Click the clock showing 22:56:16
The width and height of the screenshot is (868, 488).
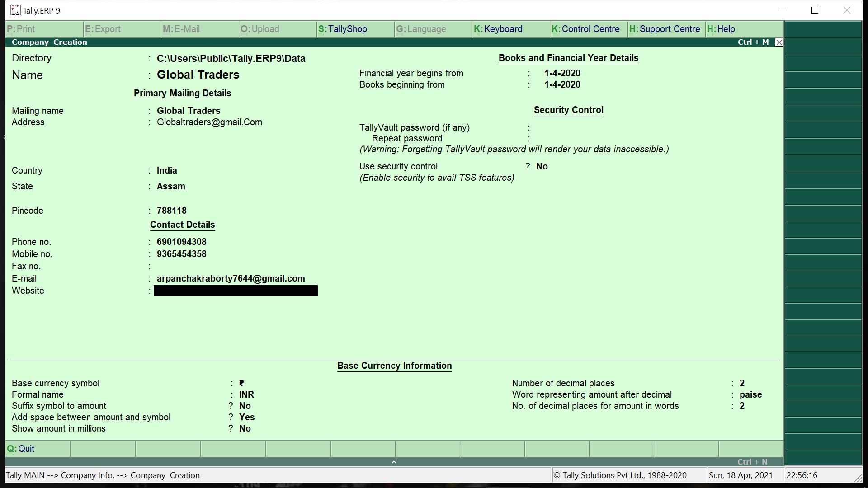point(802,475)
